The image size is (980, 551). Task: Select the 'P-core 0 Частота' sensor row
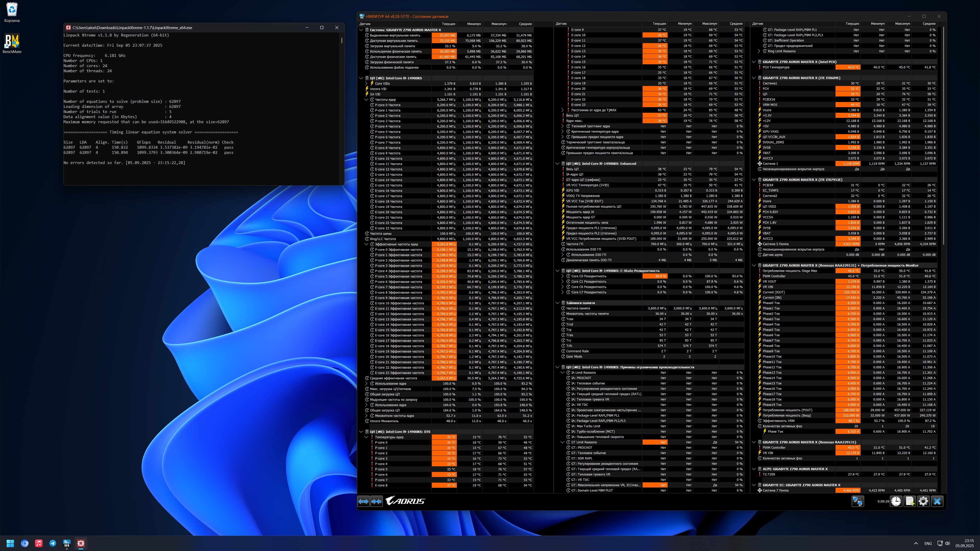(x=387, y=105)
